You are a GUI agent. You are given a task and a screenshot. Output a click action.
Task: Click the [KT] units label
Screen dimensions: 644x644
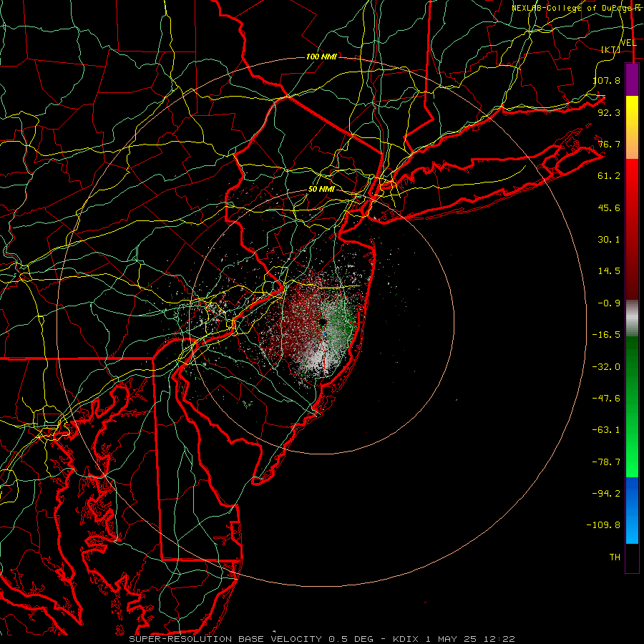point(611,49)
